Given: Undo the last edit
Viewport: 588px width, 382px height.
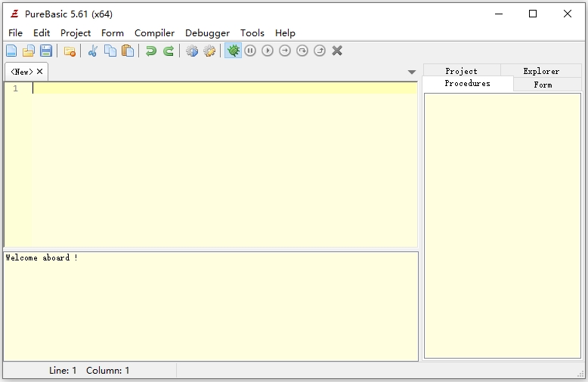Looking at the screenshot, I should click(151, 51).
